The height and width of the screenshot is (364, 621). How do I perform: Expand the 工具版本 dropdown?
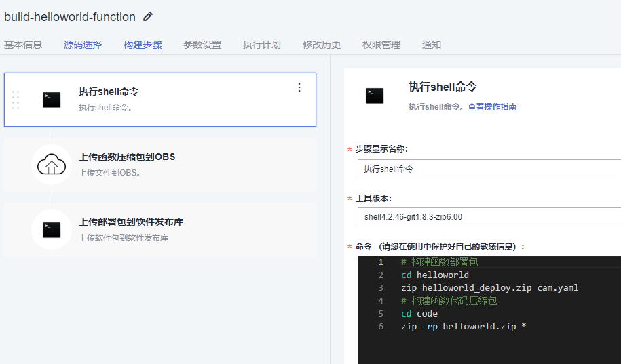[489, 217]
